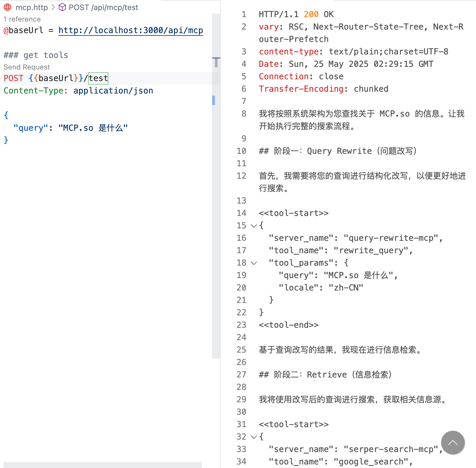
Task: Click Send Request above the POST line
Action: pos(27,67)
